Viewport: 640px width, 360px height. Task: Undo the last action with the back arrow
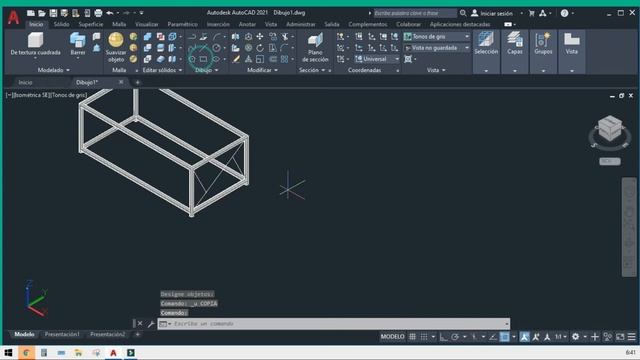110,13
